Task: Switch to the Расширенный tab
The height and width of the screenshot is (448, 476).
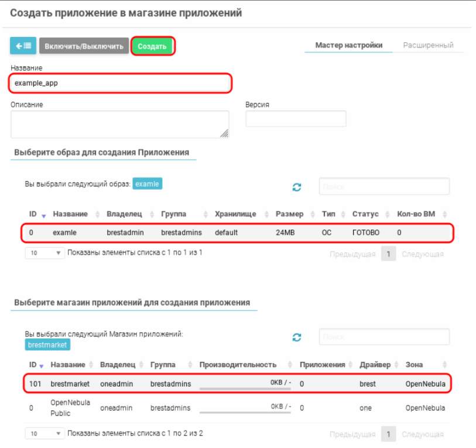Action: [428, 45]
